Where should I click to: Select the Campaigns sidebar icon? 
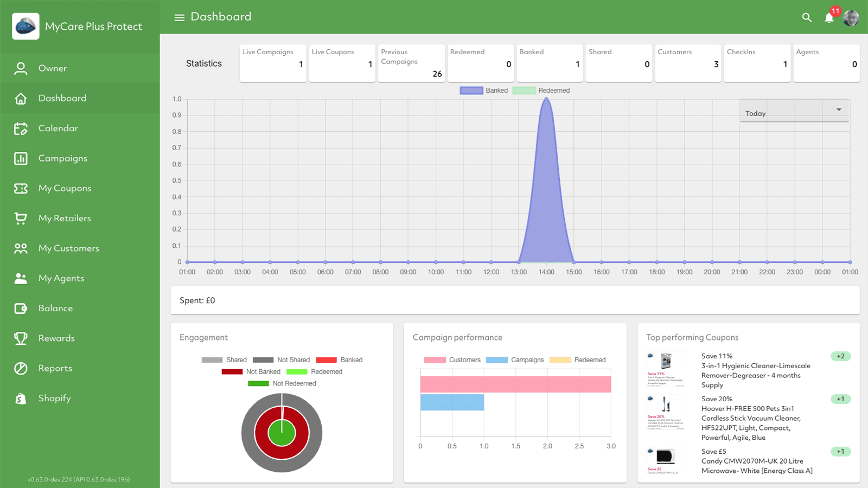[x=20, y=158]
